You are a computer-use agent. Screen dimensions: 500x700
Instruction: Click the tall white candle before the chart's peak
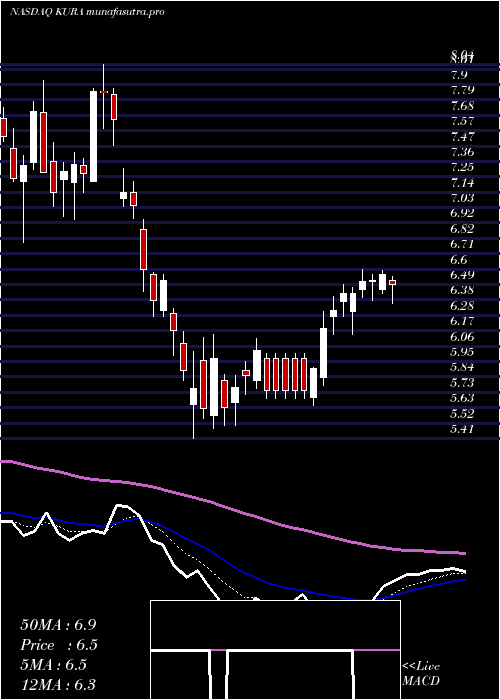[x=93, y=136]
